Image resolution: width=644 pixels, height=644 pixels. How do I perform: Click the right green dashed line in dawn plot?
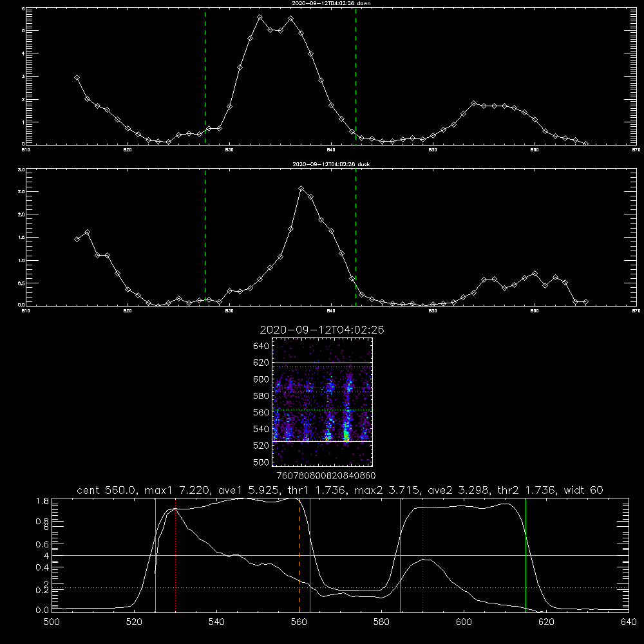(x=355, y=76)
